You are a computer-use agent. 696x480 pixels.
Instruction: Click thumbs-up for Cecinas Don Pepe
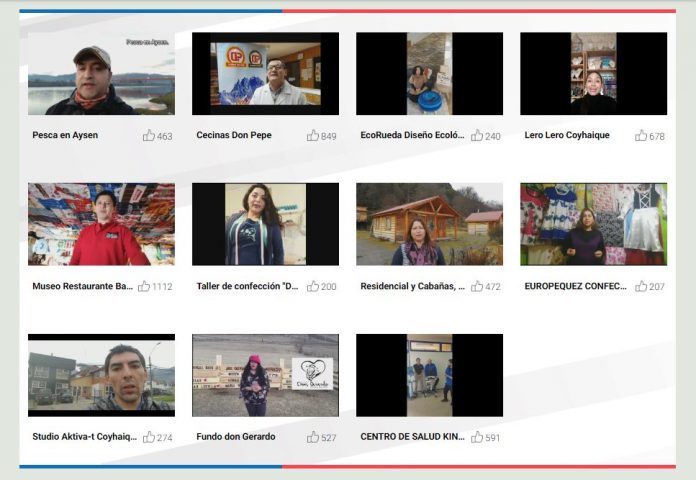[313, 135]
